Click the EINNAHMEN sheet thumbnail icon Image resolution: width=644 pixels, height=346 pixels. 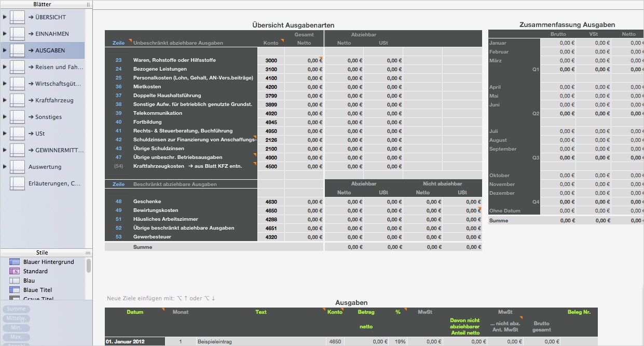coord(17,34)
